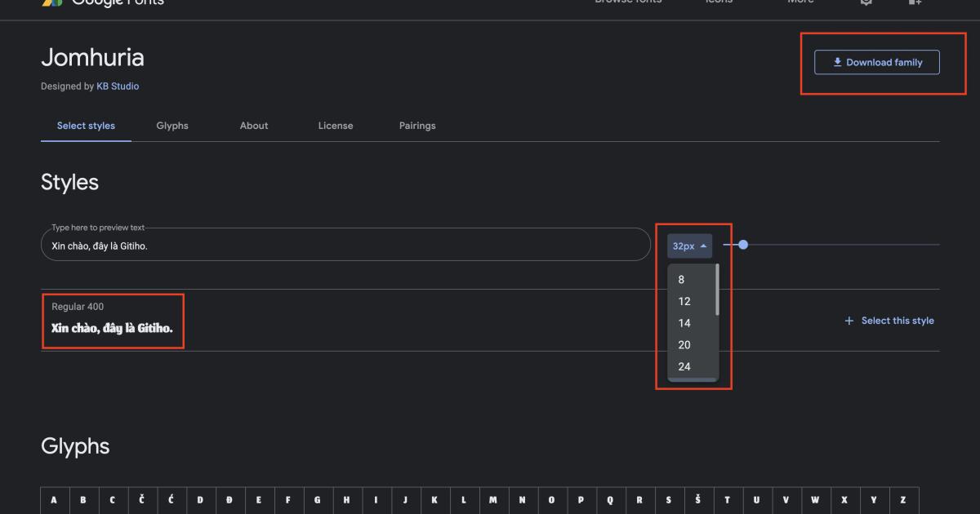Click the Download family button
980x514 pixels.
tap(876, 62)
